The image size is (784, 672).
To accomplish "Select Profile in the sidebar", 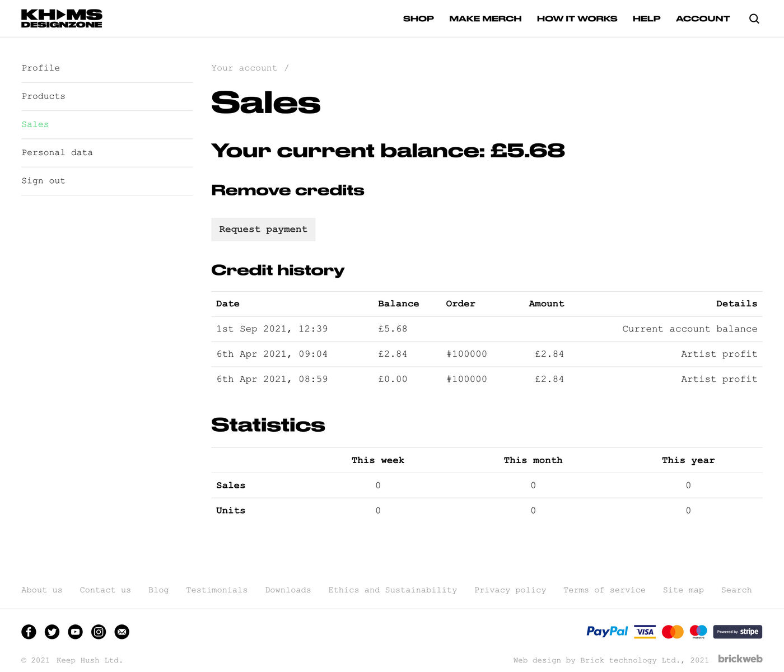I will 41,68.
